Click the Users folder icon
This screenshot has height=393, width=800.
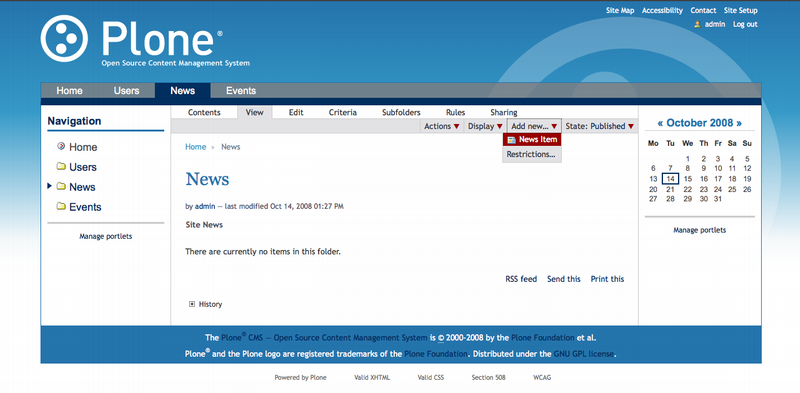[61, 166]
